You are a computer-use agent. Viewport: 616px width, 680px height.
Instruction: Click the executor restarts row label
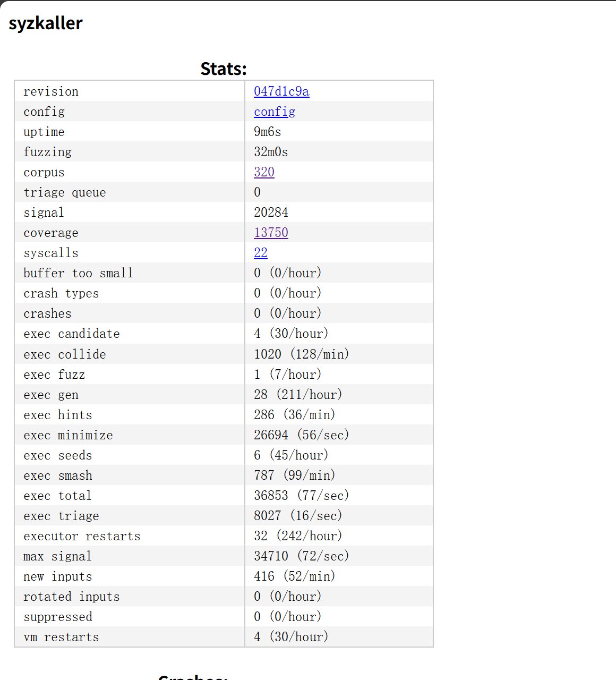point(82,536)
